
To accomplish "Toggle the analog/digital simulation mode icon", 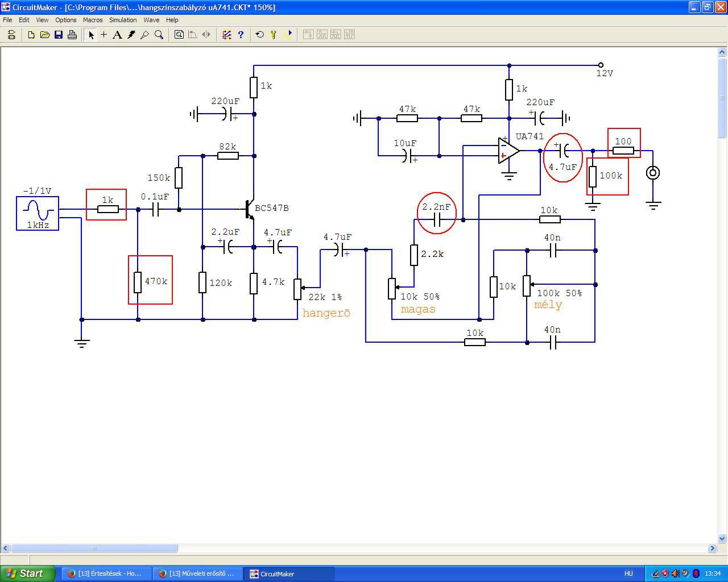I will (x=227, y=35).
